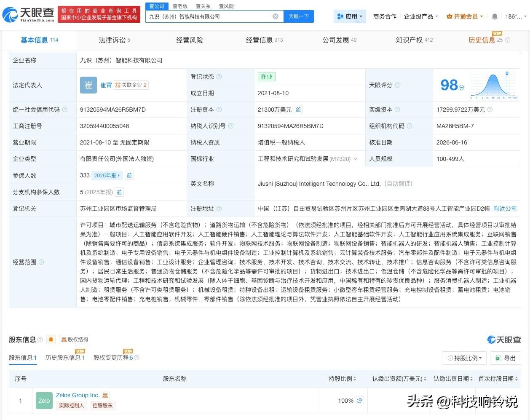Open the 持股比例 filter dropdown
Image resolution: width=530 pixels, height=420 pixels.
465,358
